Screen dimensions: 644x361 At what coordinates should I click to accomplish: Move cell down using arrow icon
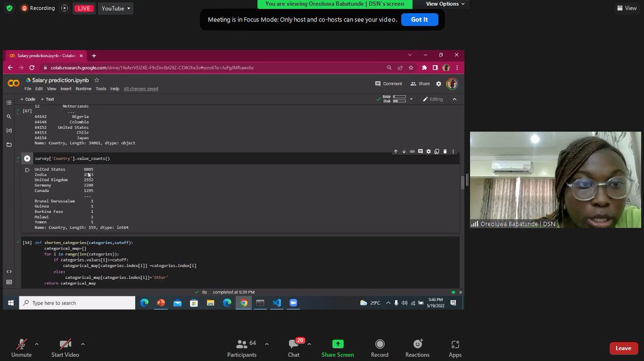[x=404, y=151]
